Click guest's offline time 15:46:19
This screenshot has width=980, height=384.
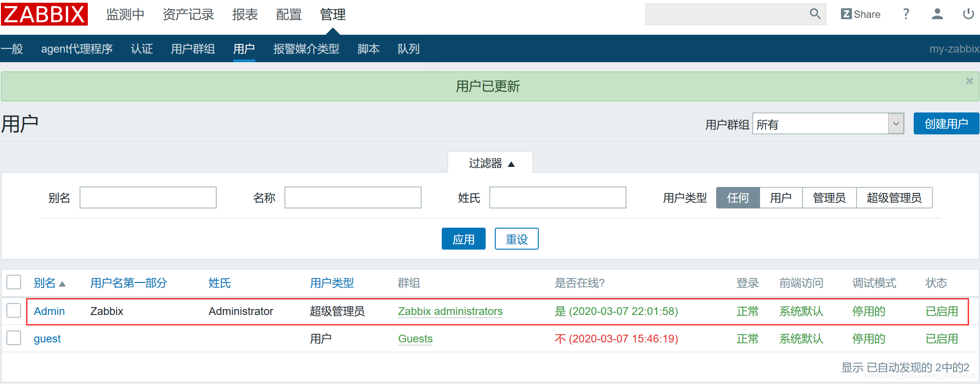616,339
